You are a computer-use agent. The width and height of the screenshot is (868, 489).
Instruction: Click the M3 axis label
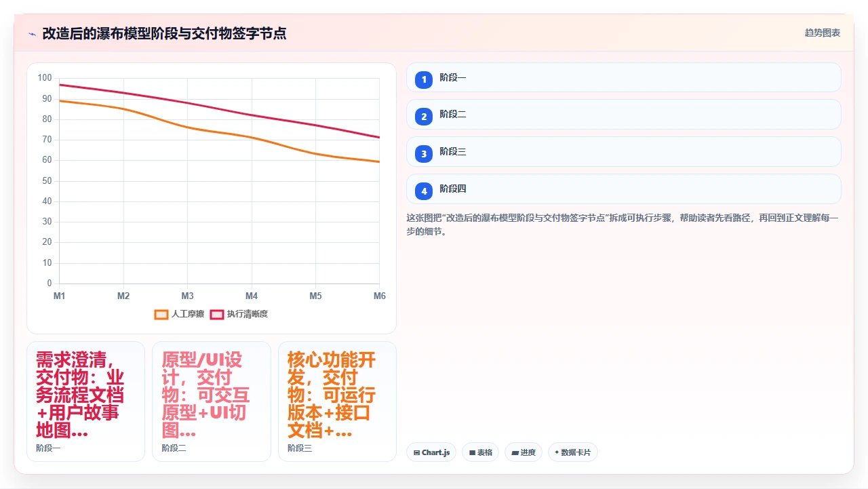[x=187, y=296]
